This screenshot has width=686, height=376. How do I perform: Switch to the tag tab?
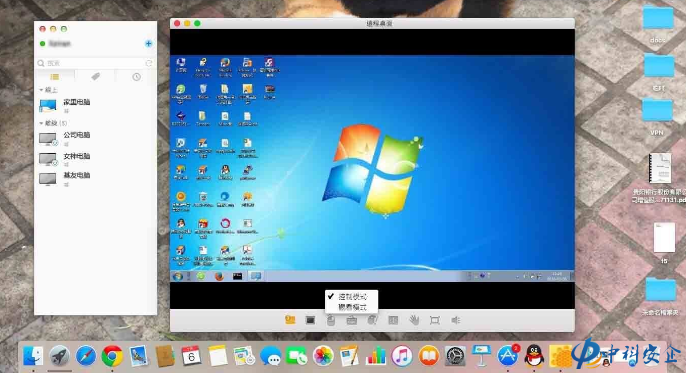[x=95, y=77]
